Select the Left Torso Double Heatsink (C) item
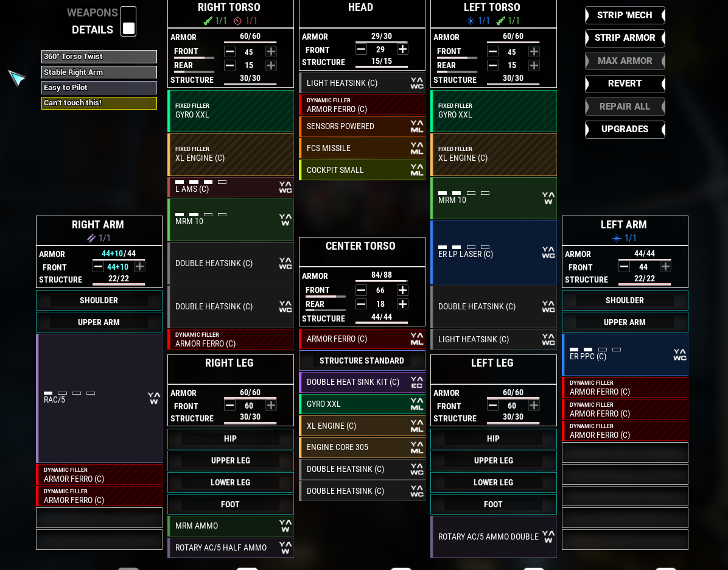The width and height of the screenshot is (728, 570). 494,306
